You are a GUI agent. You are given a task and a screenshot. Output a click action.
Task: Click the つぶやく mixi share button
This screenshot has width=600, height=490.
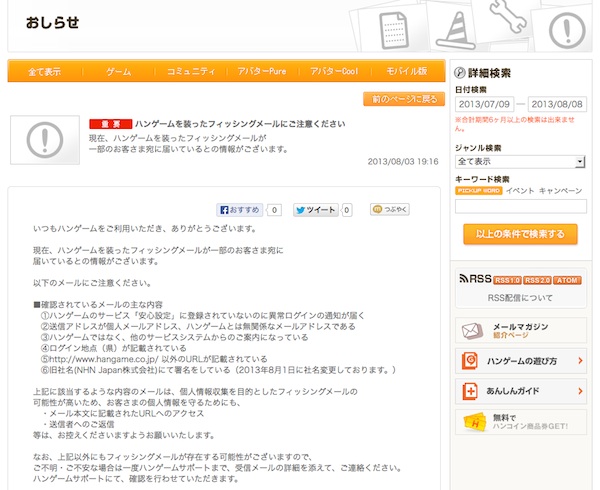(390, 209)
